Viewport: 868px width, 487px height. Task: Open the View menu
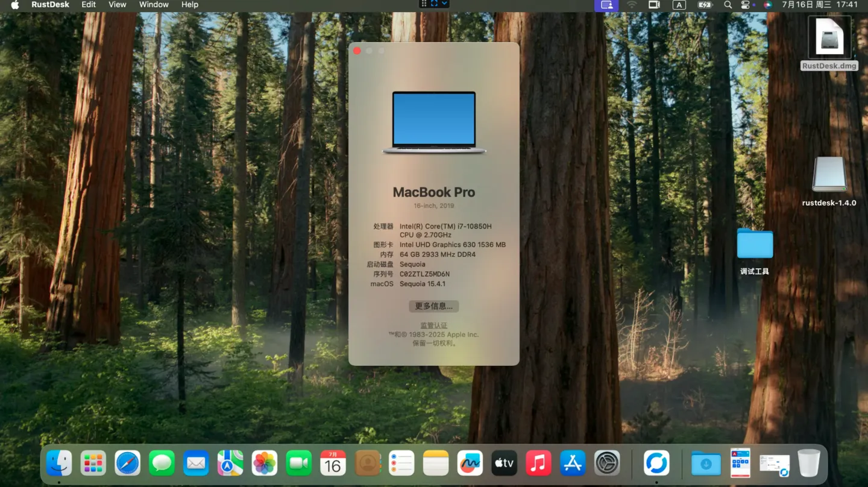point(117,5)
